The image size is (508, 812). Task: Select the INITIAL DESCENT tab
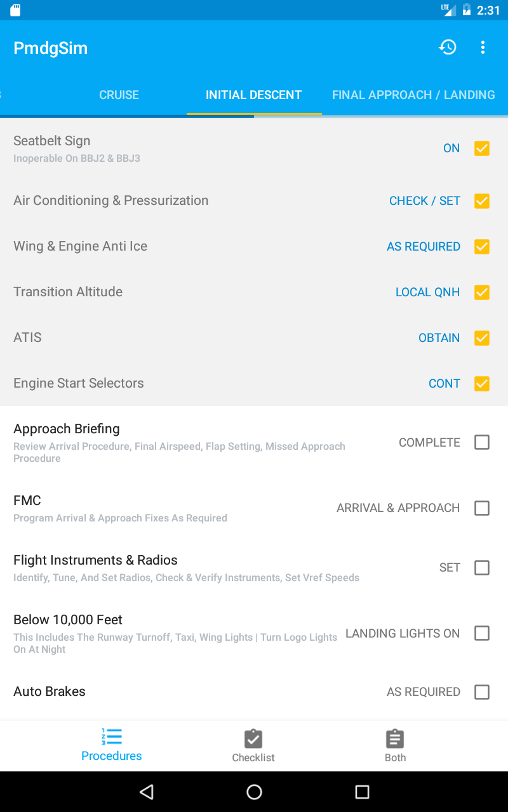253,95
